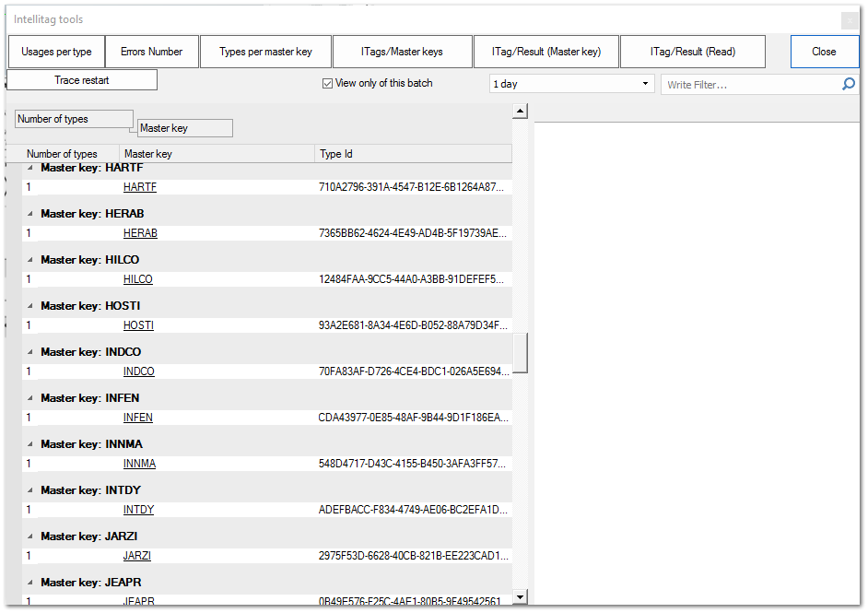Collapse the Master key: INTDY group
Viewport: 868px width, 613px height.
click(x=29, y=490)
